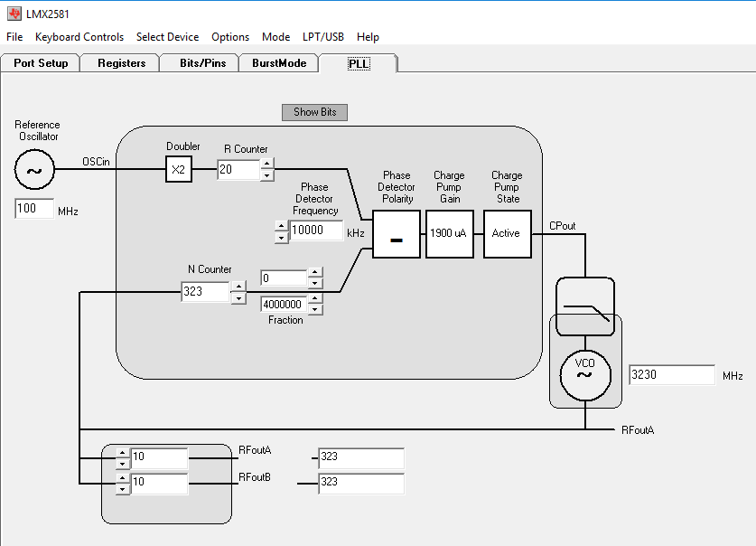This screenshot has height=546, width=756.
Task: Decrease RFoutA divider with down arrow
Action: click(x=123, y=464)
